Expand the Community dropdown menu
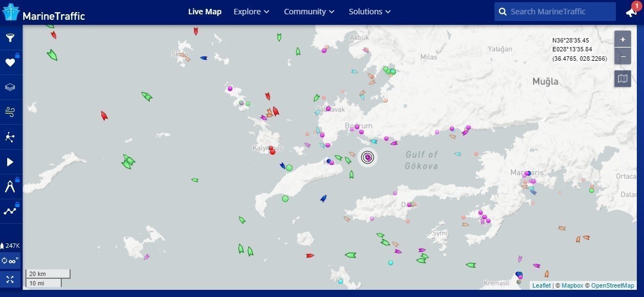This screenshot has height=297, width=644. (308, 12)
